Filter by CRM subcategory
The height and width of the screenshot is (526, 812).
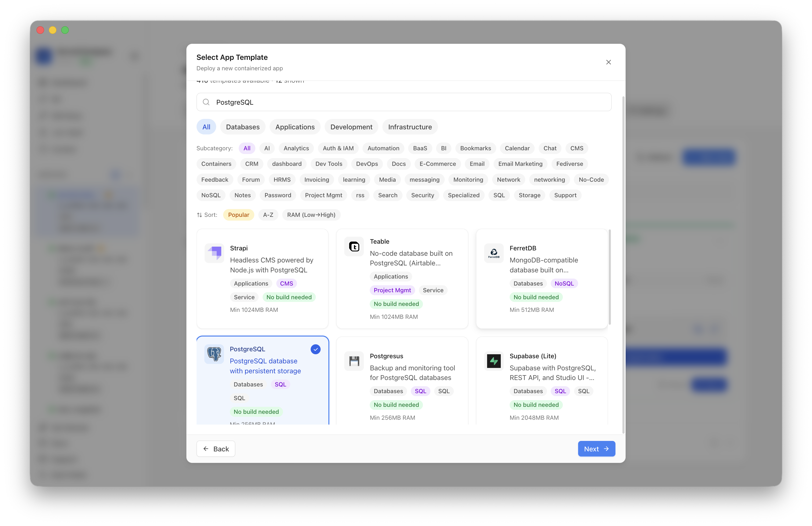(x=251, y=164)
